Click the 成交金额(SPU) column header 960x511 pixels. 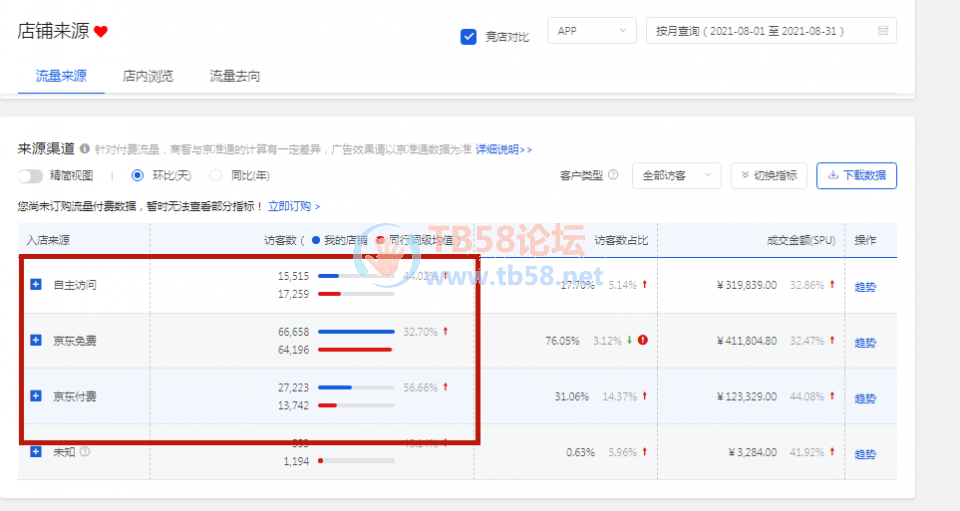coord(801,241)
